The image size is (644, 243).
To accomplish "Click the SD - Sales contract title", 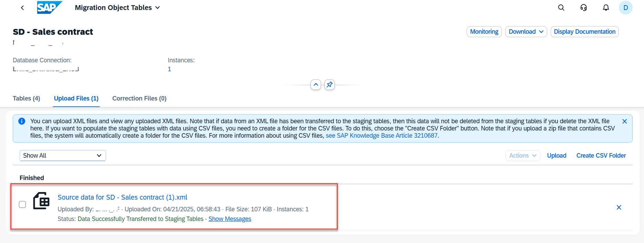I will (53, 32).
